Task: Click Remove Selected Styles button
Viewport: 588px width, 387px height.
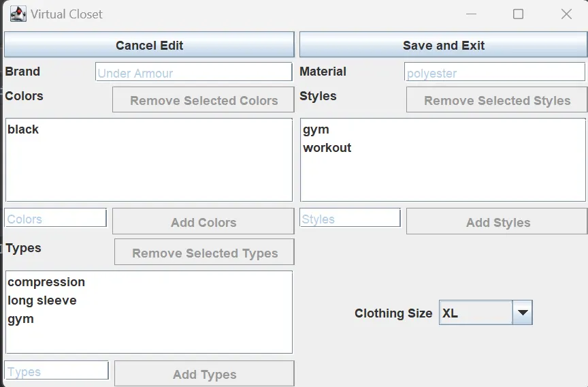Action: [x=497, y=100]
